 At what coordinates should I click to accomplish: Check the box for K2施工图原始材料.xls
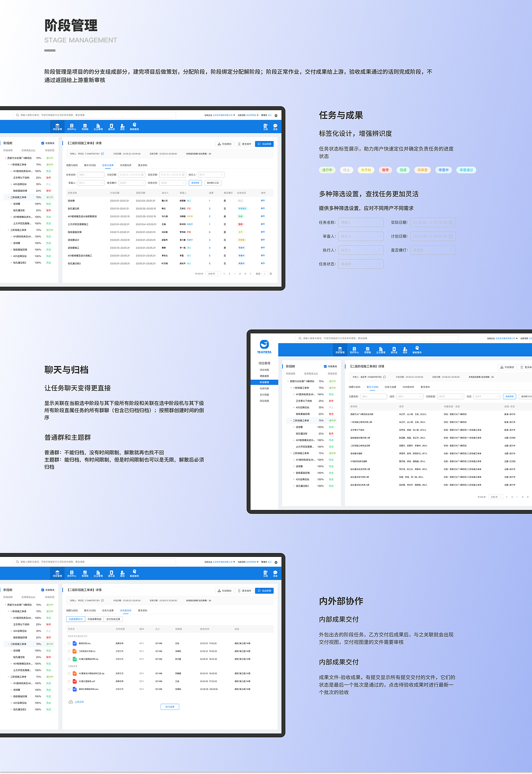tap(69, 659)
